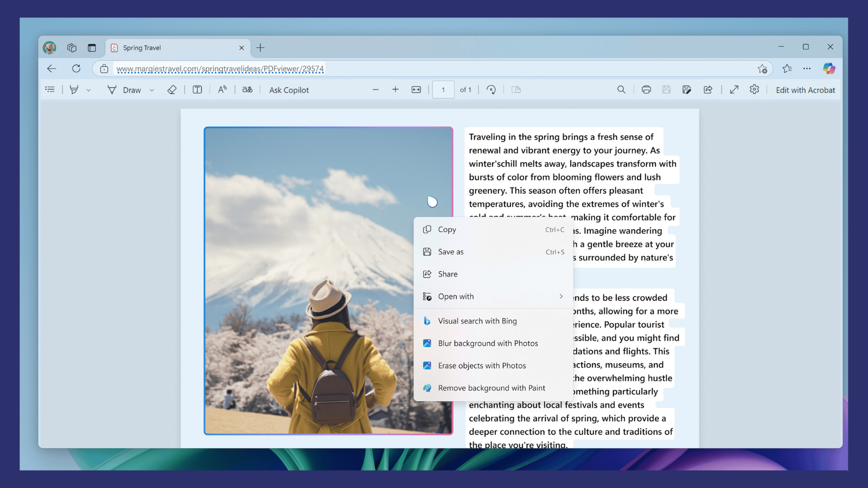Click Edit with Acrobat
Image resolution: width=868 pixels, height=488 pixels.
(x=805, y=90)
